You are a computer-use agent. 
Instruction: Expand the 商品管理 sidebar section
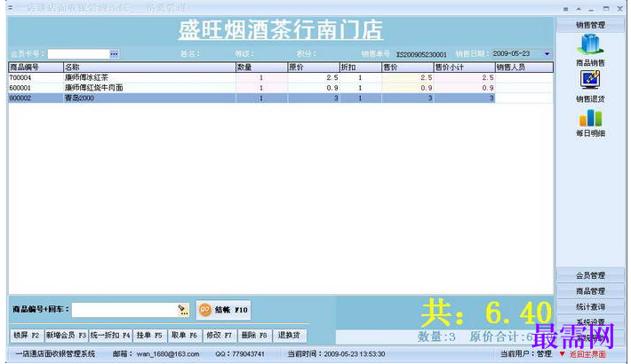point(590,291)
